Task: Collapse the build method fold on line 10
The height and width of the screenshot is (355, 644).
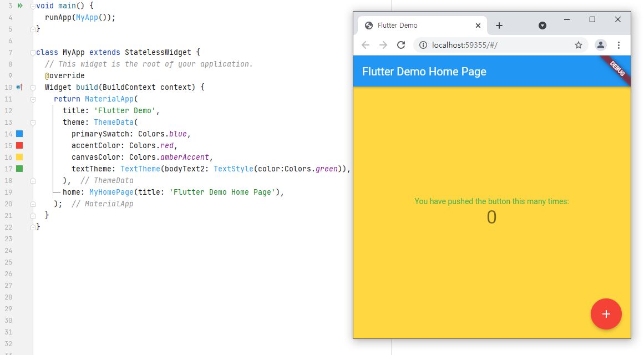Action: pyautogui.click(x=33, y=88)
